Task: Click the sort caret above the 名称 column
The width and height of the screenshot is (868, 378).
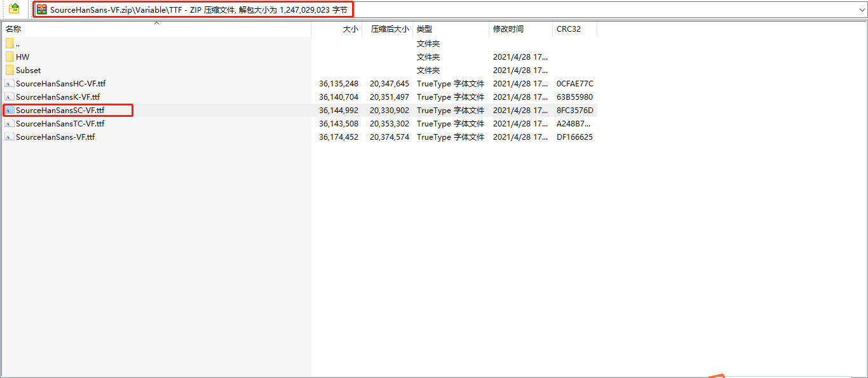Action: pos(156,22)
